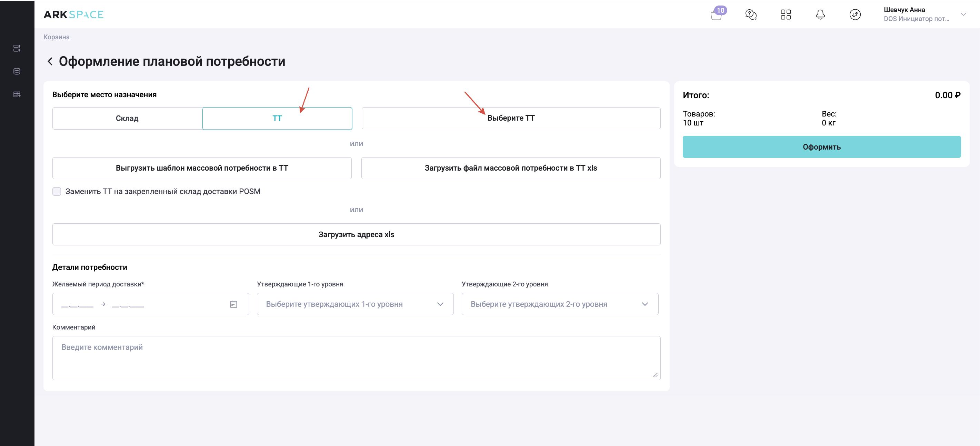Image resolution: width=980 pixels, height=446 pixels.
Task: Open second-level approvers dropdown
Action: pyautogui.click(x=560, y=304)
